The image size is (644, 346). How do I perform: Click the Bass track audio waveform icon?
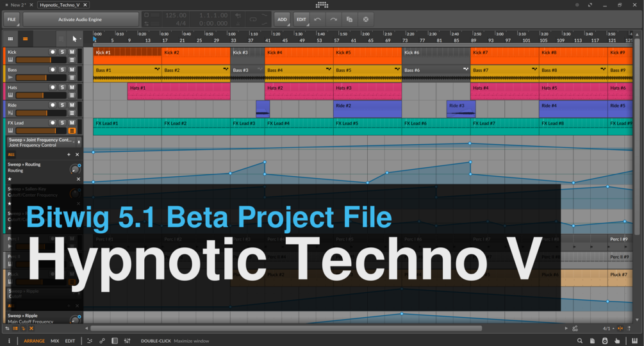point(10,78)
